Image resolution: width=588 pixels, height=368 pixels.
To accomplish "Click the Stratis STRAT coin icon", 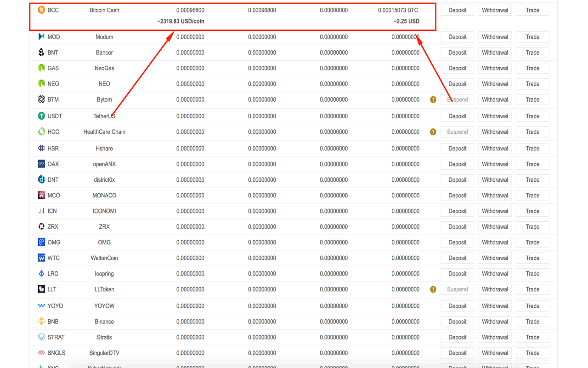I will [41, 337].
